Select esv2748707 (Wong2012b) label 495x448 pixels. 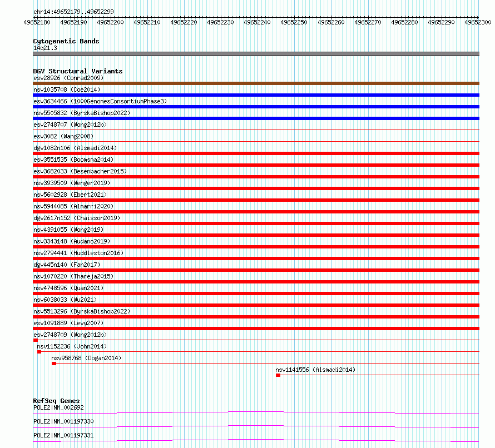coord(70,125)
